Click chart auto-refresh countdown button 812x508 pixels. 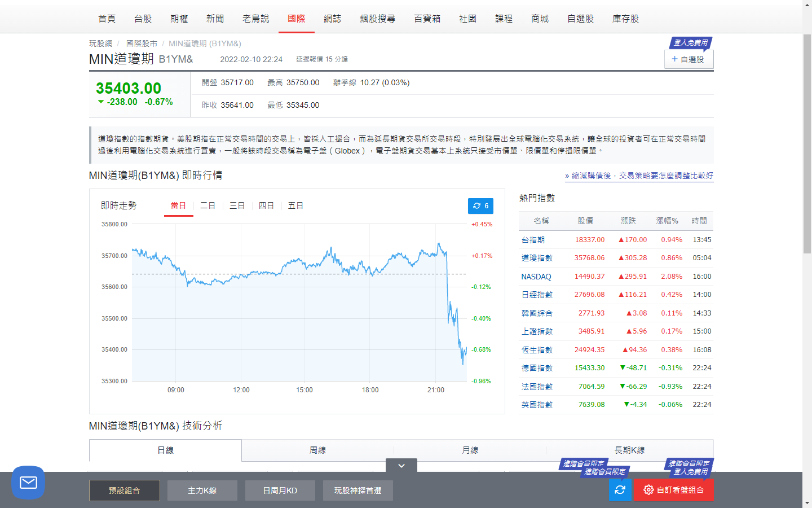(480, 206)
